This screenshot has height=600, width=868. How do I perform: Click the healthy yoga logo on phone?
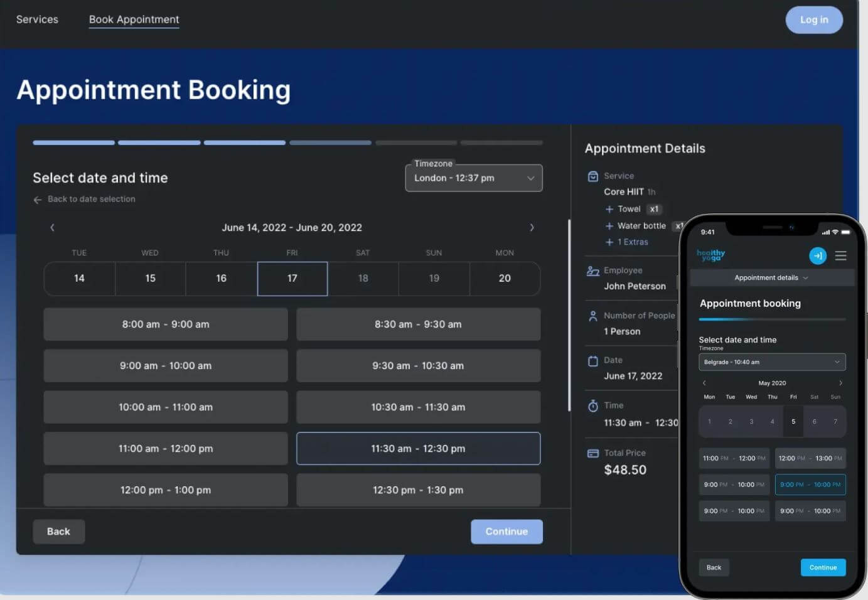pos(710,255)
